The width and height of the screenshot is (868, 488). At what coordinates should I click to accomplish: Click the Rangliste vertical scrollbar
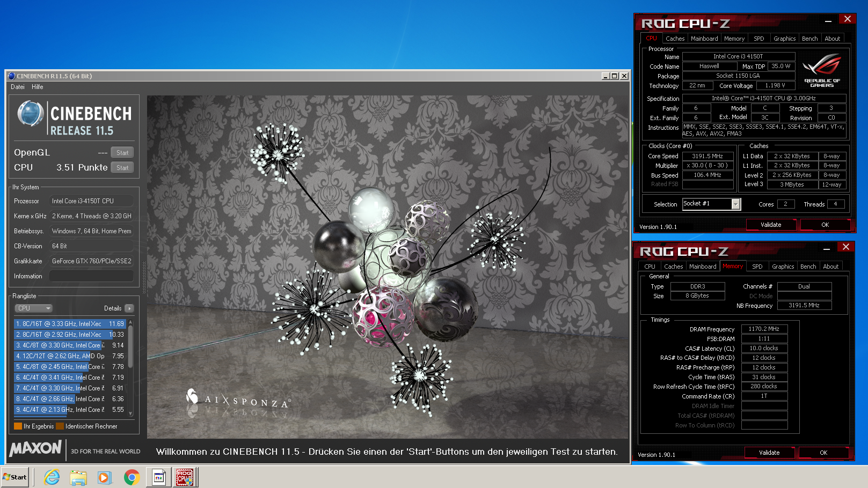coord(130,368)
